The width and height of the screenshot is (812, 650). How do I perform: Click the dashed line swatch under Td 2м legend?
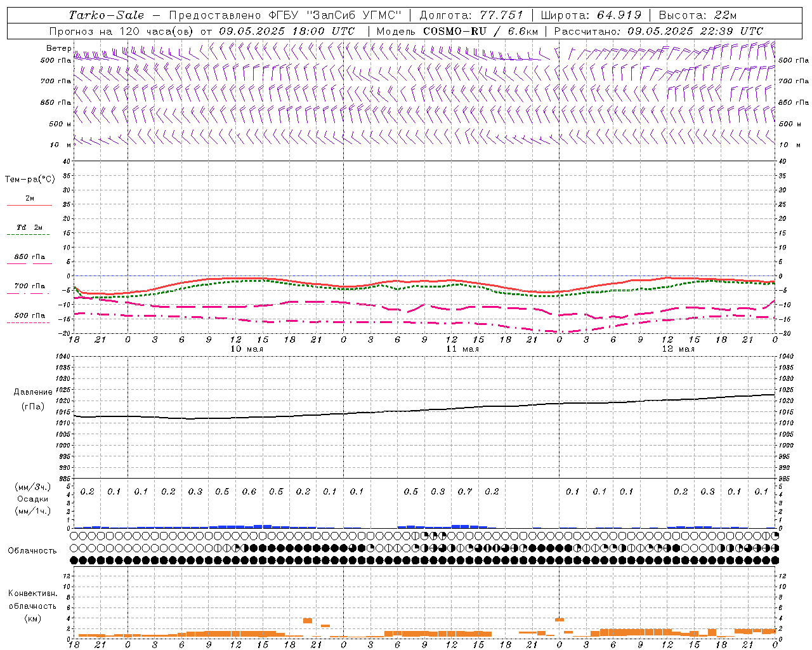(x=28, y=234)
